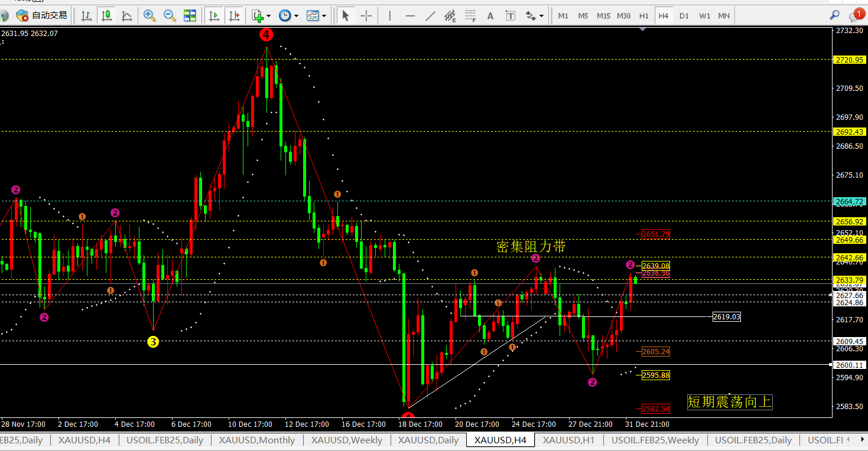Image resolution: width=868 pixels, height=451 pixels.
Task: Click the zoom in magnifier icon
Action: 149,15
